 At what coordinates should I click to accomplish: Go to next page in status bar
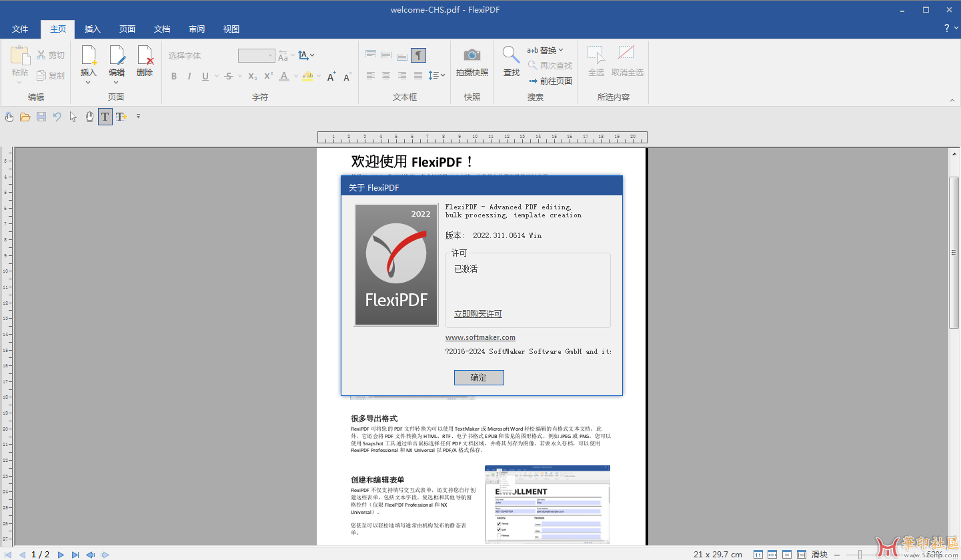[61, 555]
